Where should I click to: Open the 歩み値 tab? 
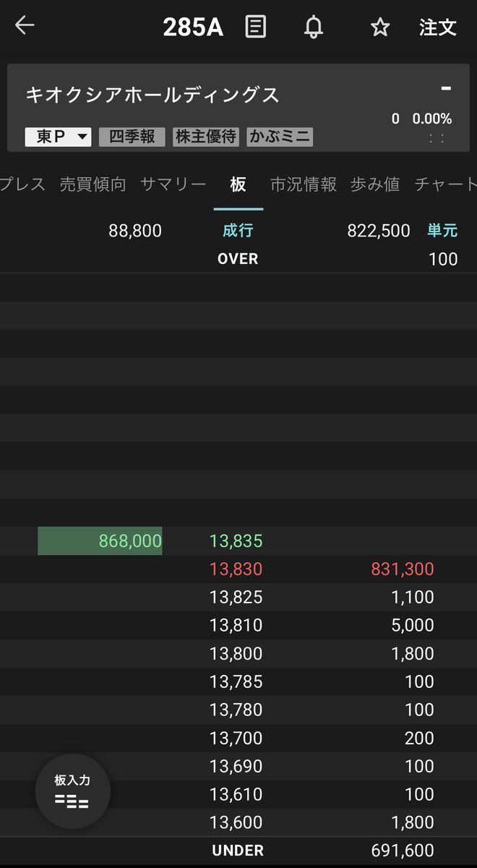click(375, 184)
